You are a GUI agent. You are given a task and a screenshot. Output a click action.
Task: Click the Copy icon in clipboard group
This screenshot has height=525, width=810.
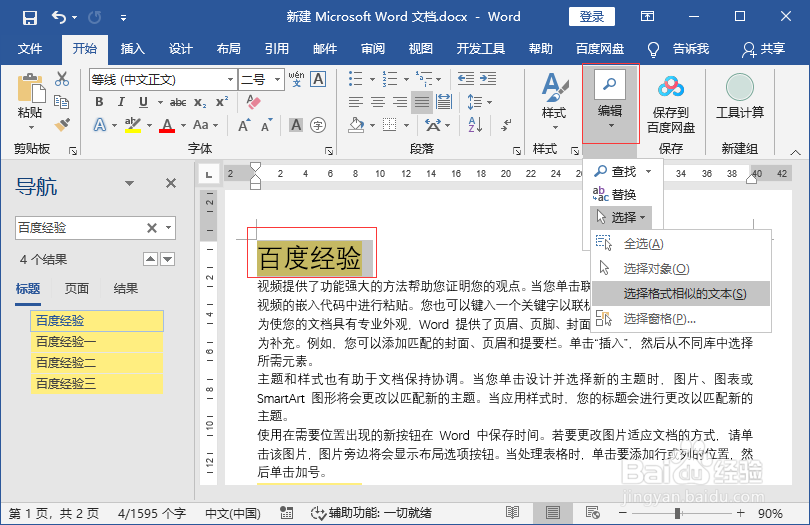(62, 102)
